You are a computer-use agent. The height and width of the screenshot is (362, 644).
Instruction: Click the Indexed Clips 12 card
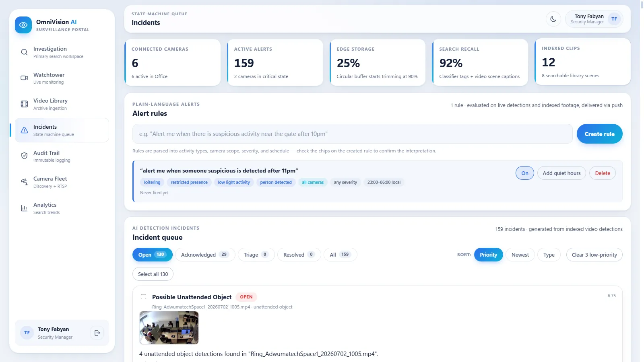tap(583, 62)
